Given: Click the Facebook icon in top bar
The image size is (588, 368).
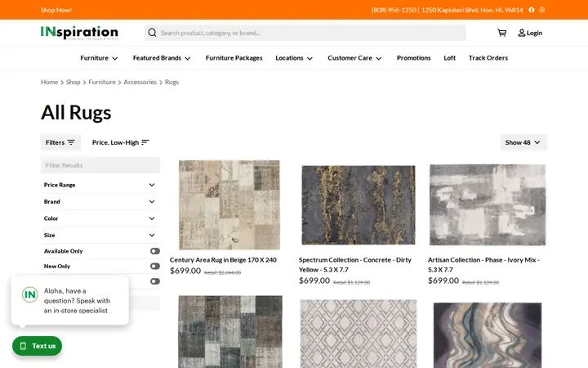Looking at the screenshot, I should pos(532,10).
